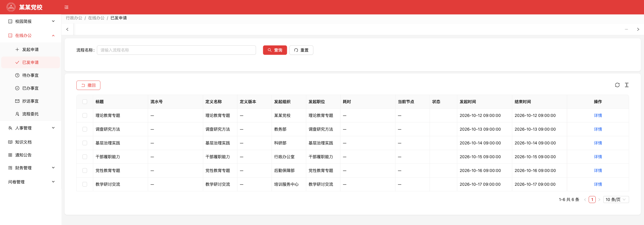This screenshot has height=225, width=644.
Task: Open the tab bar more options ellipsis
Action: pos(626,29)
